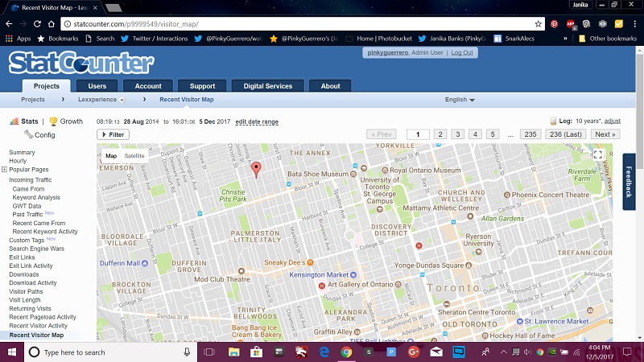644x362 pixels.
Task: Click pinkyguerrero username link
Action: [388, 52]
